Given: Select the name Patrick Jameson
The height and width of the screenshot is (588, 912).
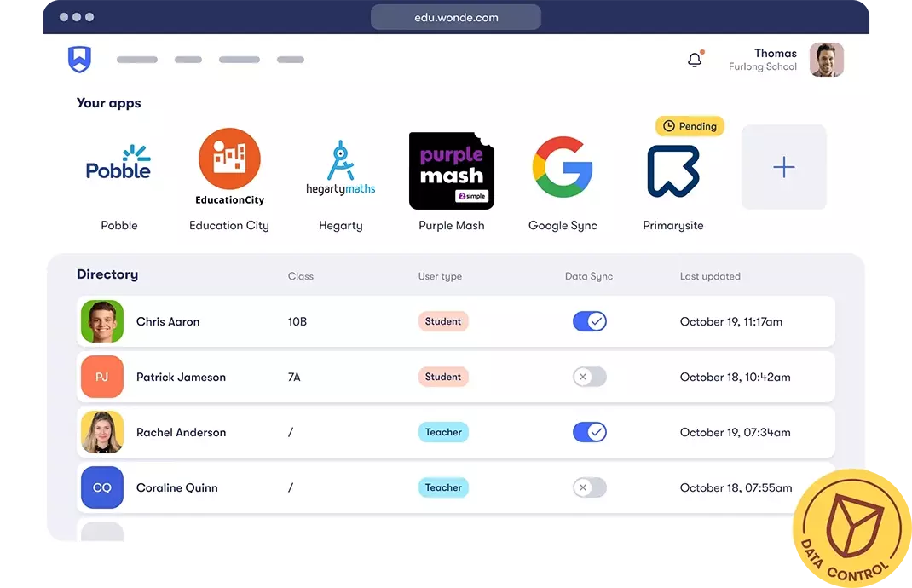Looking at the screenshot, I should click(181, 377).
